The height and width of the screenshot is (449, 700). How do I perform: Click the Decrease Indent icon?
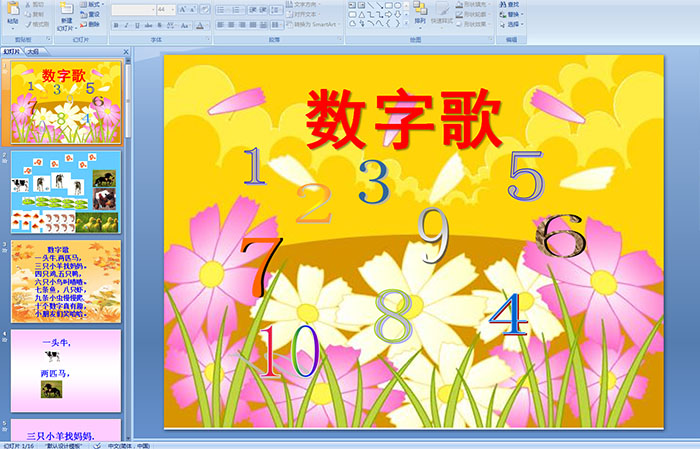[253, 9]
